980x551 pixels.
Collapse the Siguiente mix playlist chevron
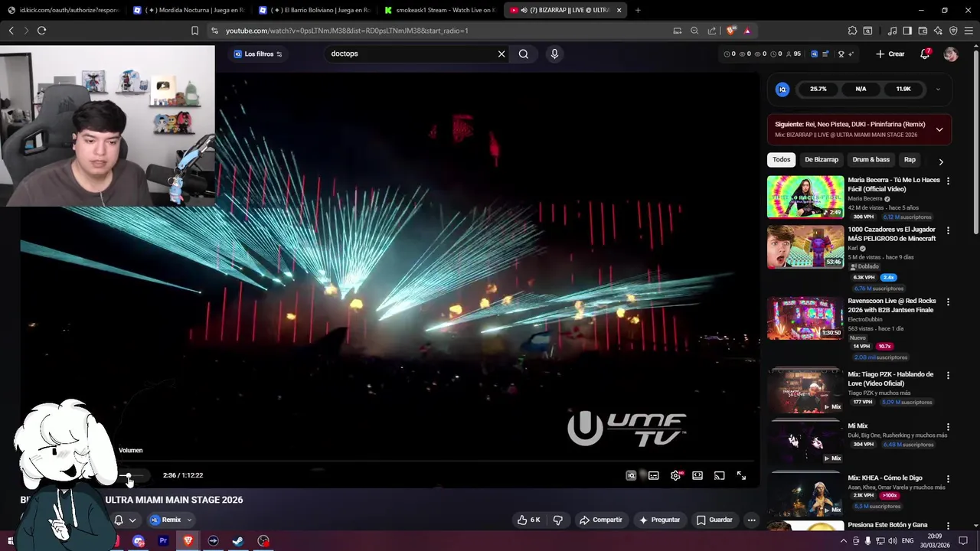pos(939,129)
